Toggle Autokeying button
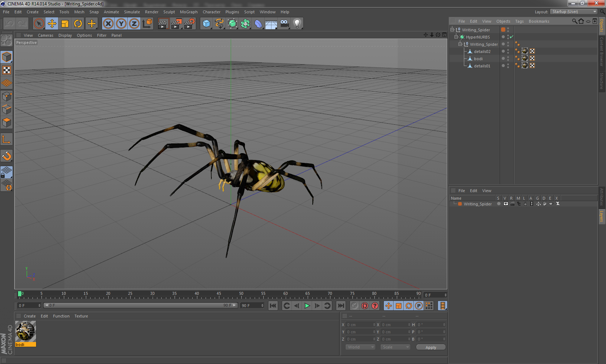606x364 pixels. coord(365,306)
